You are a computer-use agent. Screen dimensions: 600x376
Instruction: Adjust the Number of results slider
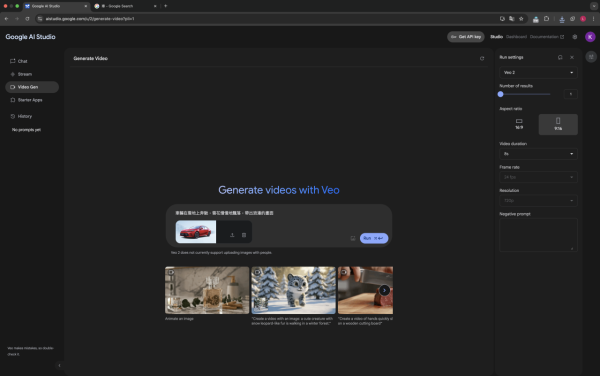click(x=525, y=94)
